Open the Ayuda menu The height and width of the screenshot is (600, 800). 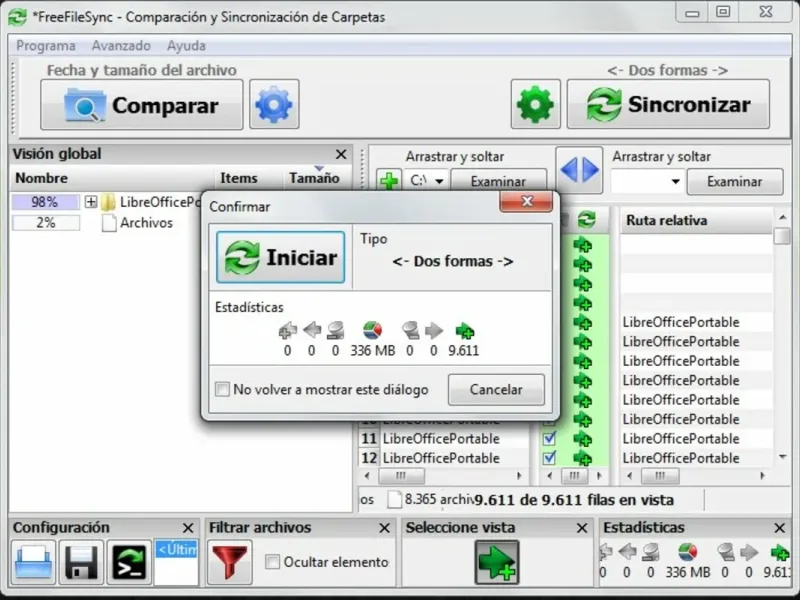pyautogui.click(x=186, y=46)
